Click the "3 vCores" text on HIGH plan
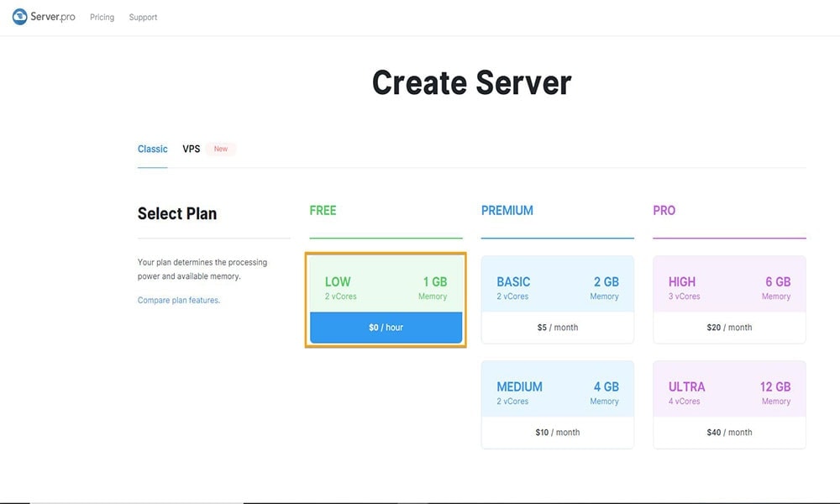Screen dimensions: 840x504 (x=684, y=297)
